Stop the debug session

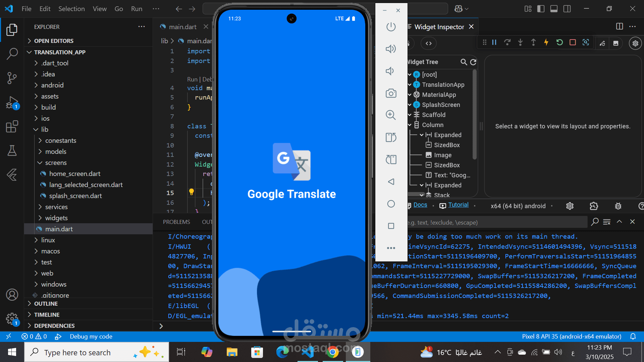(x=573, y=43)
